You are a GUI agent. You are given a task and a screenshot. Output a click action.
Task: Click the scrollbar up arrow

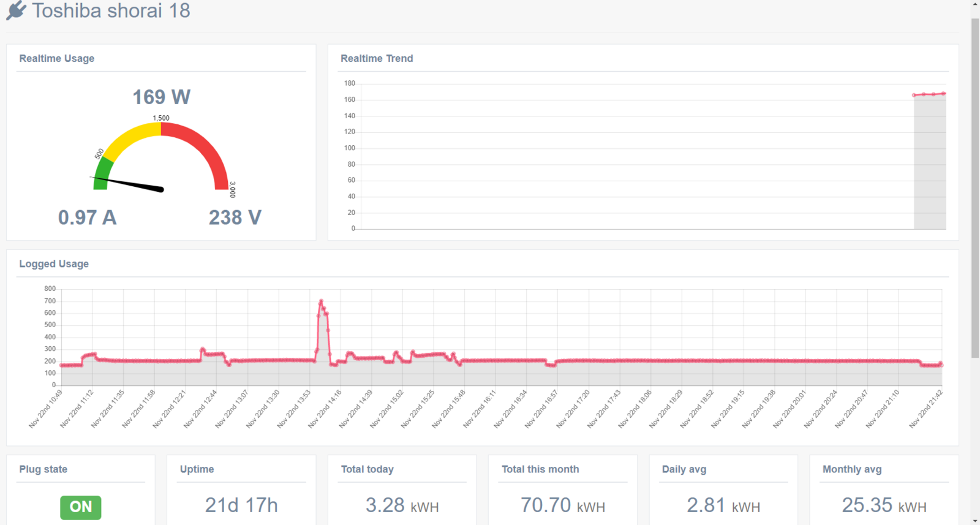tap(975, 4)
